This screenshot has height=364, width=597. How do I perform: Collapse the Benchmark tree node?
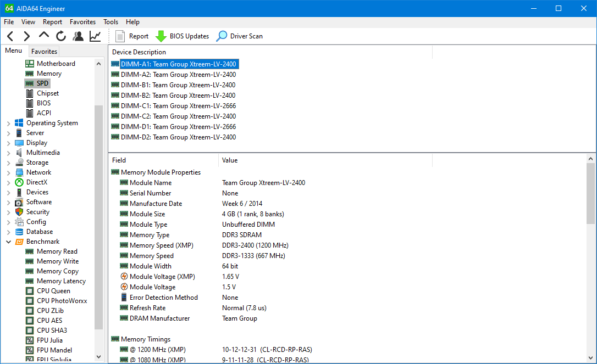[x=8, y=242]
